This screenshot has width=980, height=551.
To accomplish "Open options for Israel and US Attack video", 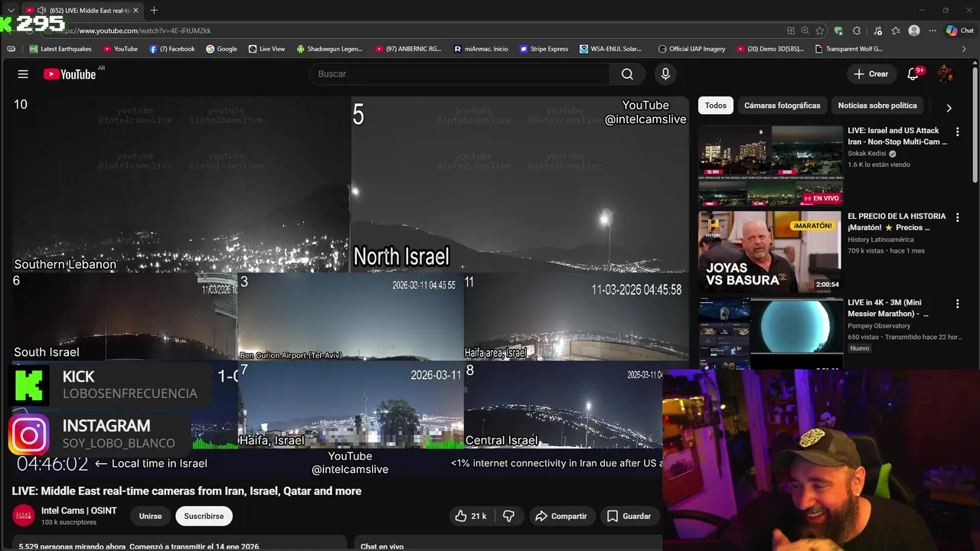I will pos(957,132).
